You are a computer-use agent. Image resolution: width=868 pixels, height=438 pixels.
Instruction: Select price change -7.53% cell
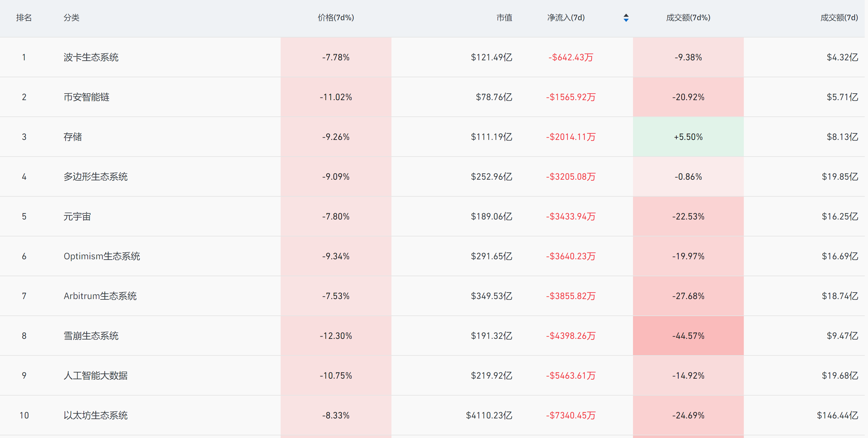click(x=336, y=296)
